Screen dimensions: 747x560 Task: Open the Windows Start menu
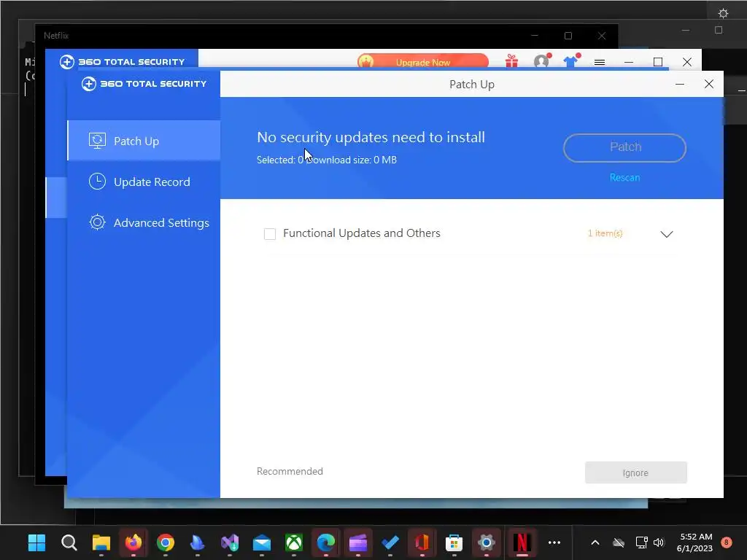tap(36, 542)
